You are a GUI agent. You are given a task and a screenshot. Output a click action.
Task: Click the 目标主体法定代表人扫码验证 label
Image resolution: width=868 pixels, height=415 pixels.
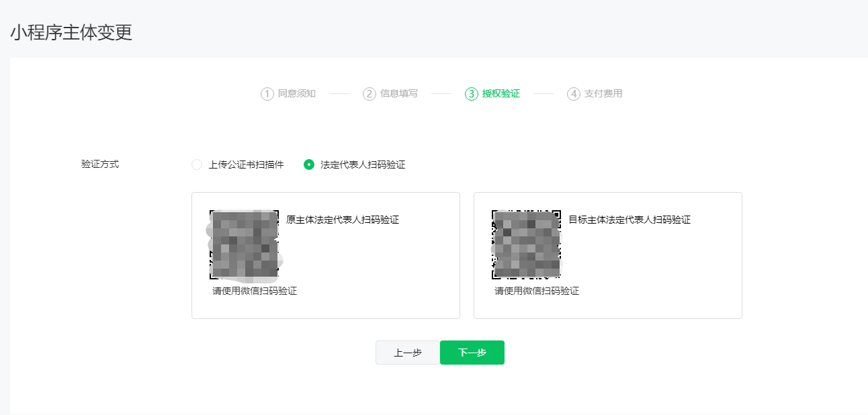coord(630,220)
